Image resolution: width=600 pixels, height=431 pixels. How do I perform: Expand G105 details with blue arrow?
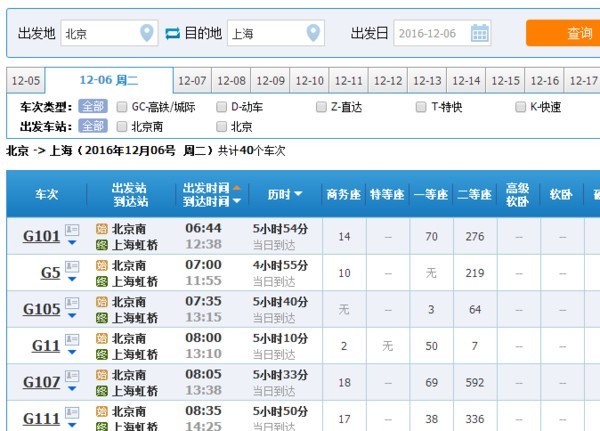72,316
